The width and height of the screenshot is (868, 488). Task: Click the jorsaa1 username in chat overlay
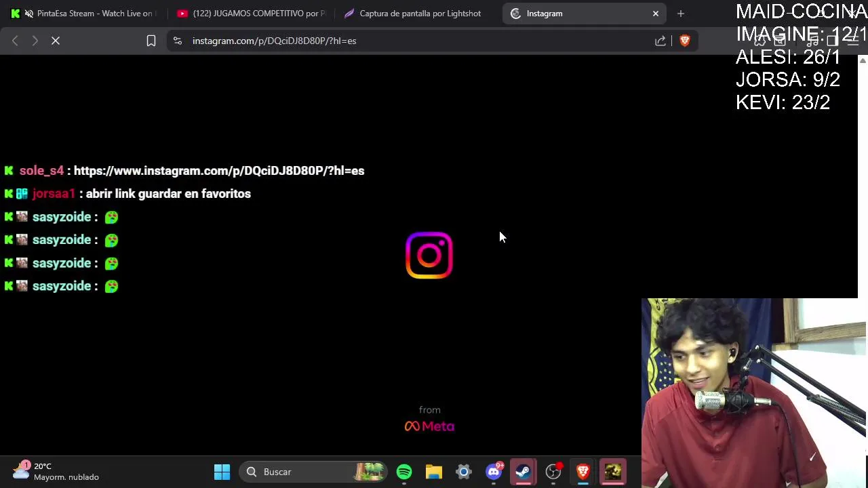coord(54,194)
